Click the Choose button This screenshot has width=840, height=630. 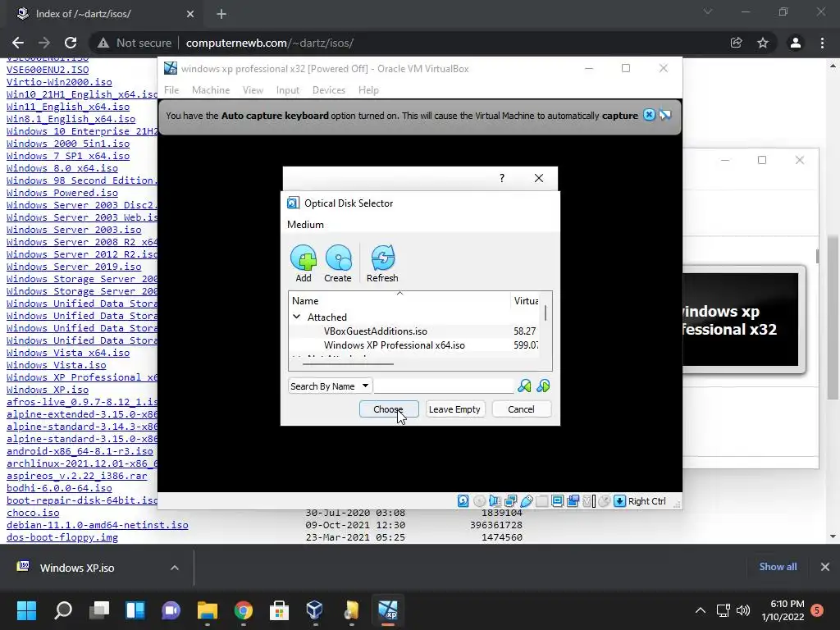pos(388,409)
